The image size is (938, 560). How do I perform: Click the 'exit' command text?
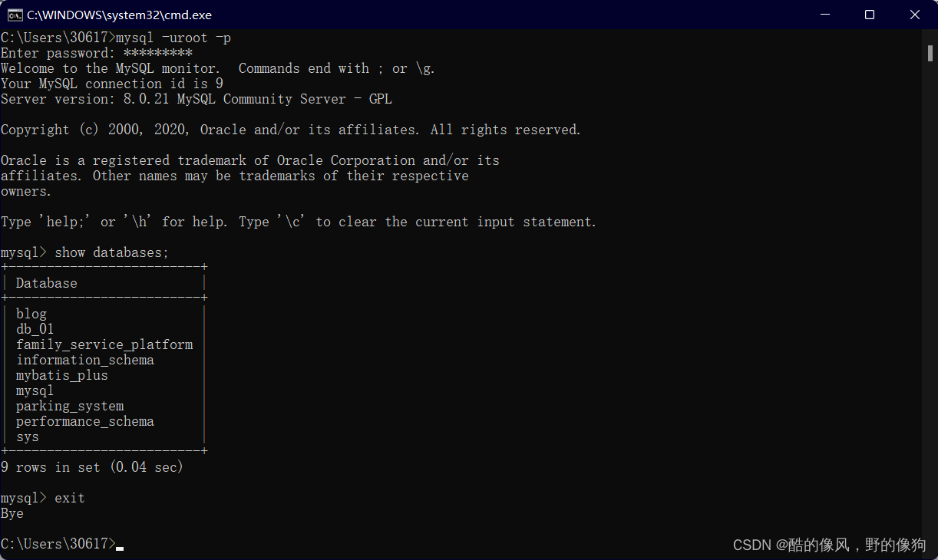[70, 498]
